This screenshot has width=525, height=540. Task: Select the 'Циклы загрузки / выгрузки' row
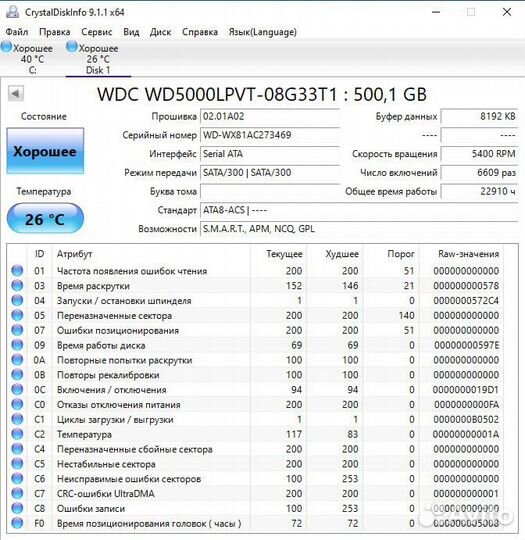(x=255, y=419)
